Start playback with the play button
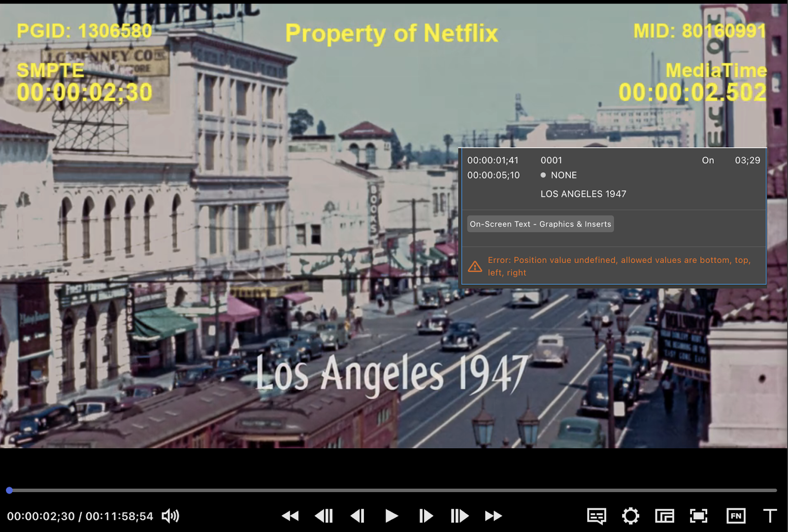This screenshot has width=788, height=532. 392,516
